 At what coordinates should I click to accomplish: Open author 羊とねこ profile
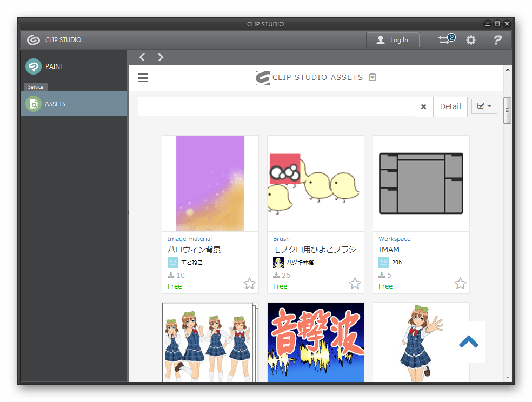[x=192, y=263]
